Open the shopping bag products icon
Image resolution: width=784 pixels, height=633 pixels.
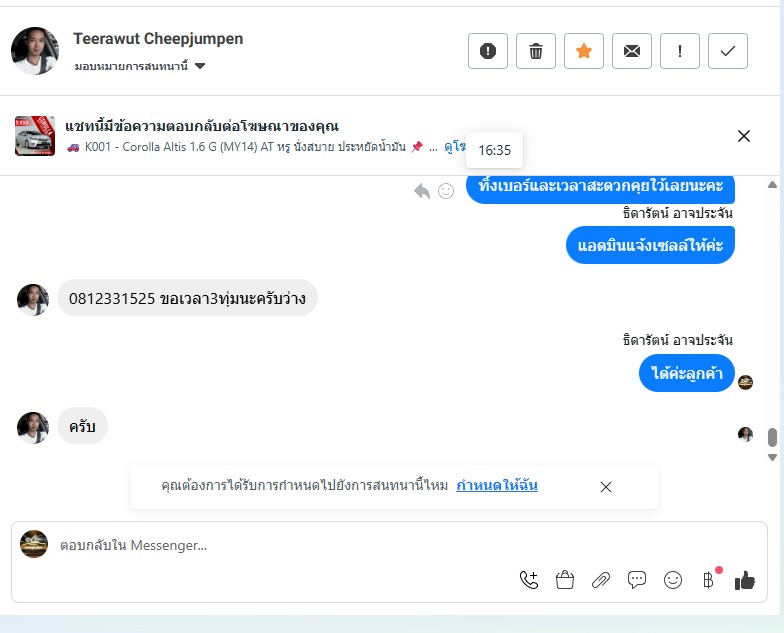[564, 580]
